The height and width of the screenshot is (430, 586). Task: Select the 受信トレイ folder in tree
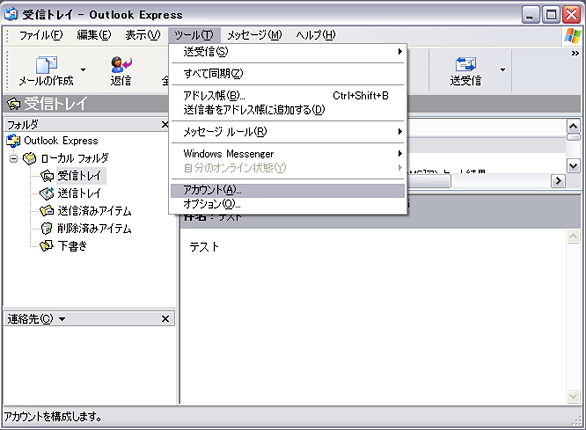pyautogui.click(x=80, y=176)
